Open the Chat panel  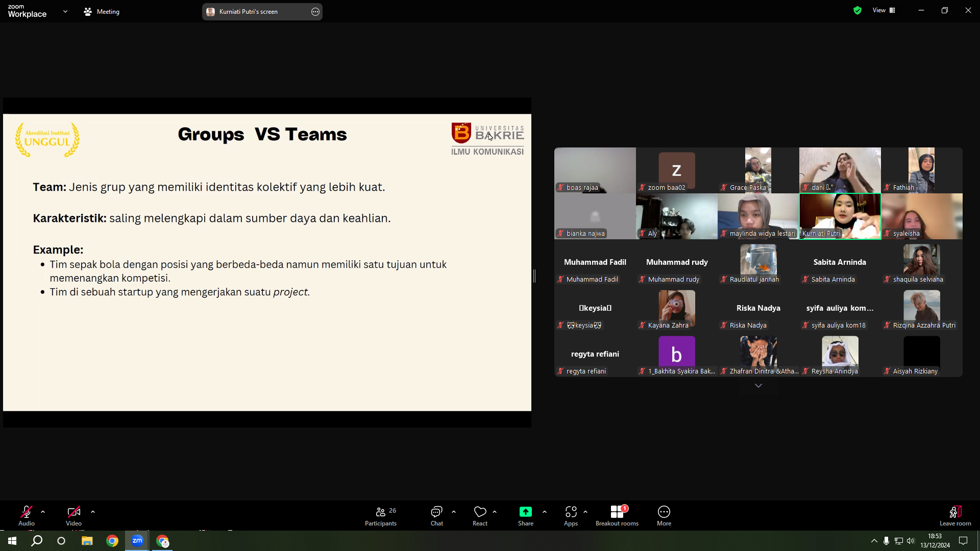coord(437,515)
